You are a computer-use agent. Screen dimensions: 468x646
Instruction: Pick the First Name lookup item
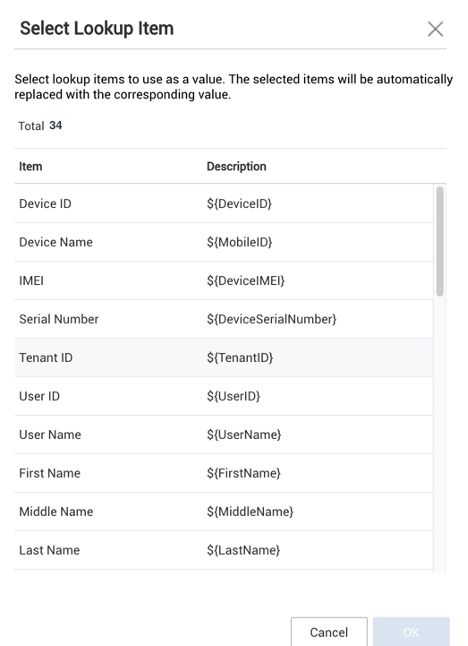click(x=224, y=473)
